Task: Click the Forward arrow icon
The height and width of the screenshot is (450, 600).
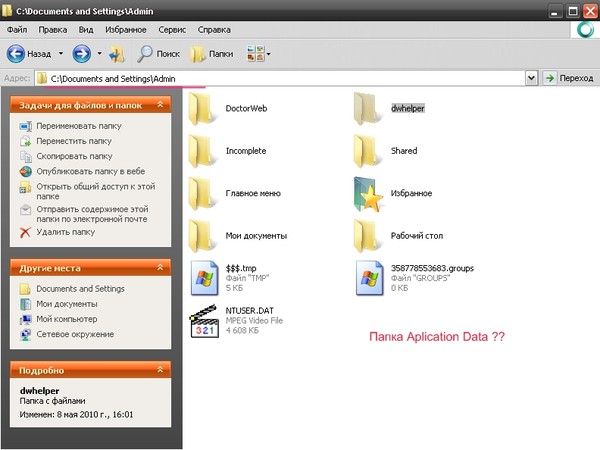Action: [x=82, y=54]
